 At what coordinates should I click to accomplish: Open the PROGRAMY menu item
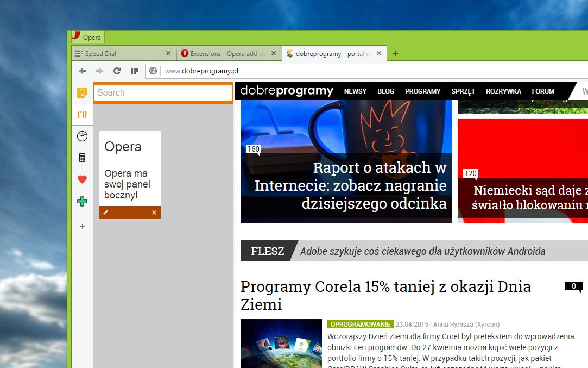coord(422,91)
